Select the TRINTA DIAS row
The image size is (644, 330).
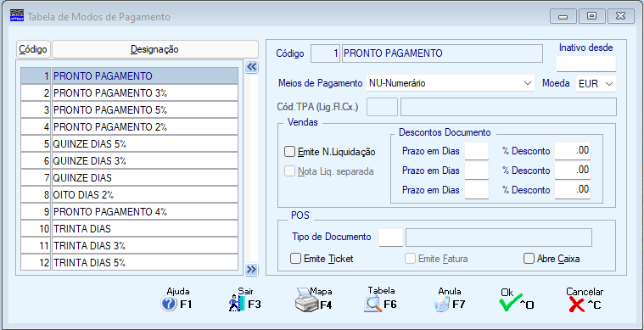click(x=129, y=228)
